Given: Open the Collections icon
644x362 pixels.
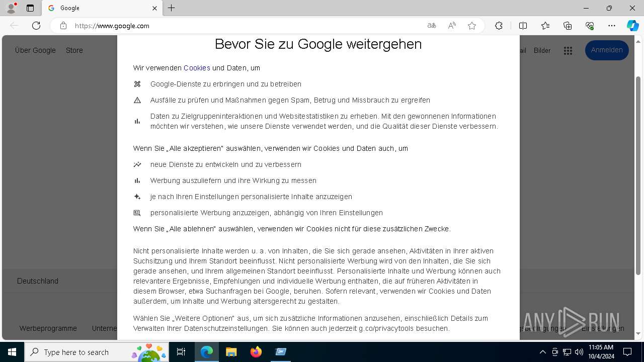Looking at the screenshot, I should pyautogui.click(x=568, y=26).
